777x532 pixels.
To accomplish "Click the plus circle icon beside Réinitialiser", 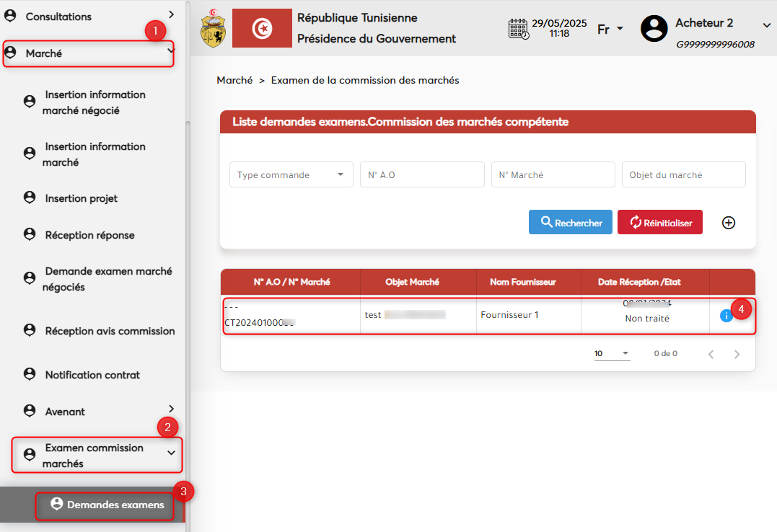I will click(729, 223).
